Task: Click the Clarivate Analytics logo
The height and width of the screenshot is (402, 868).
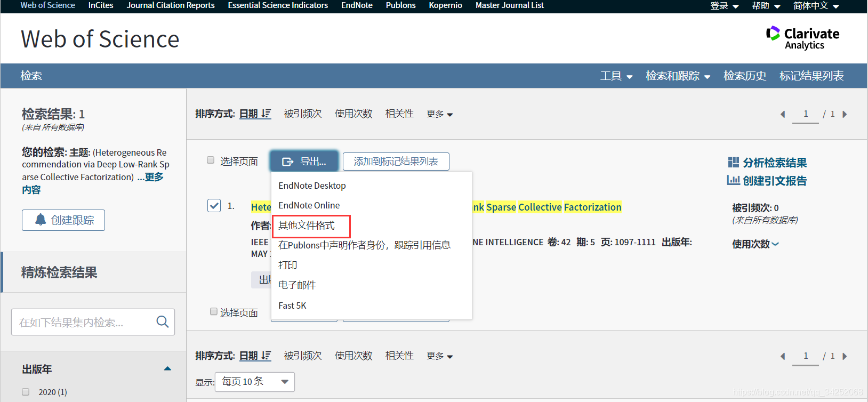Action: tap(802, 38)
